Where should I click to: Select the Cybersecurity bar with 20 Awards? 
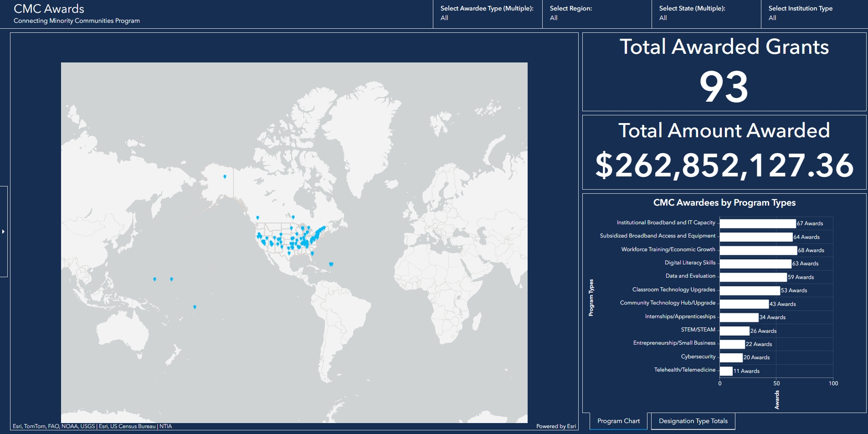731,357
